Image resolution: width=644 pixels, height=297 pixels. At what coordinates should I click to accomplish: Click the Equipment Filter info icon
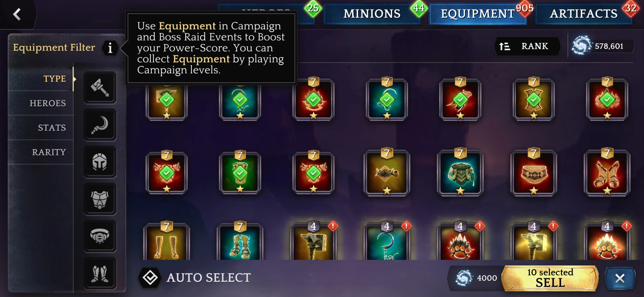coord(110,48)
